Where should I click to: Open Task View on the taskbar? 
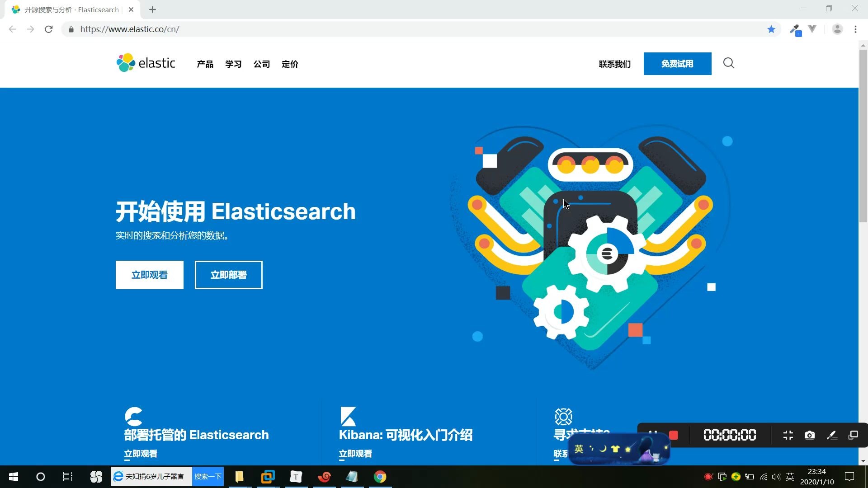68,477
